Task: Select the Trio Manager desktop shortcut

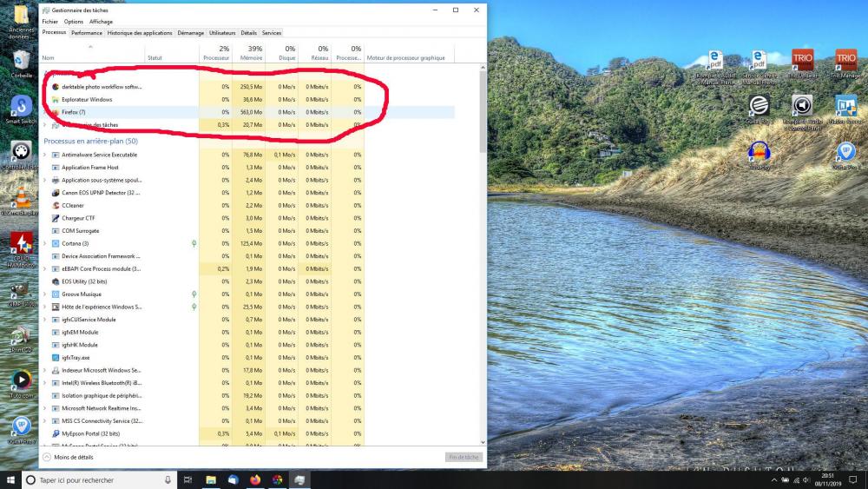Action: [845, 63]
